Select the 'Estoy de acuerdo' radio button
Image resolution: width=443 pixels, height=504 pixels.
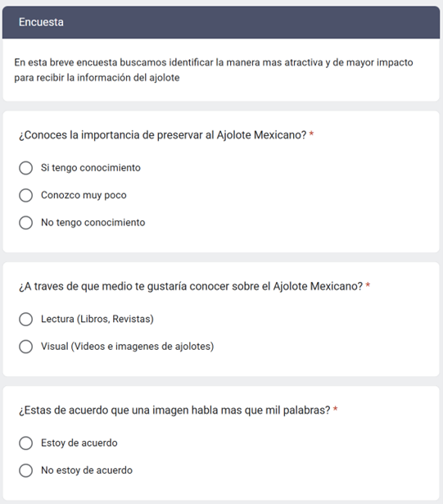click(x=25, y=443)
